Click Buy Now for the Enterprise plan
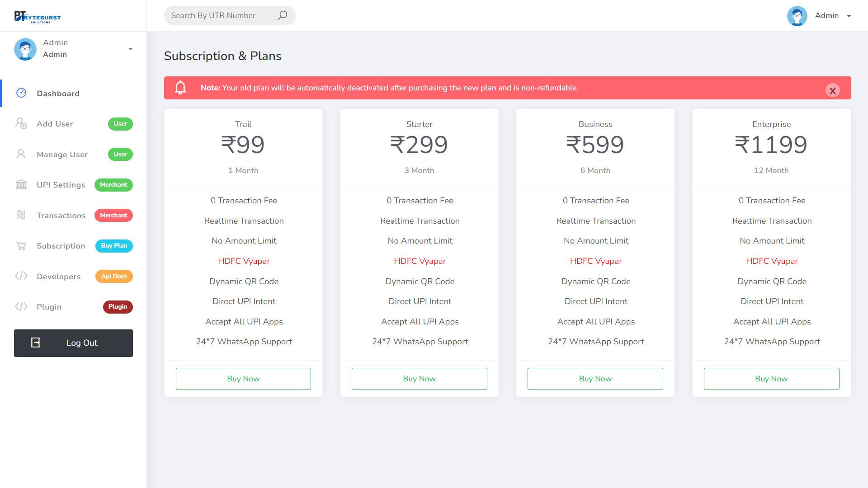Viewport: 868px width, 488px height. point(771,379)
